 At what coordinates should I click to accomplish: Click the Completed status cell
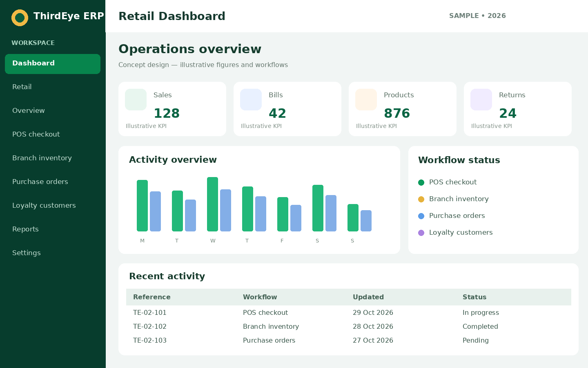[480, 326]
